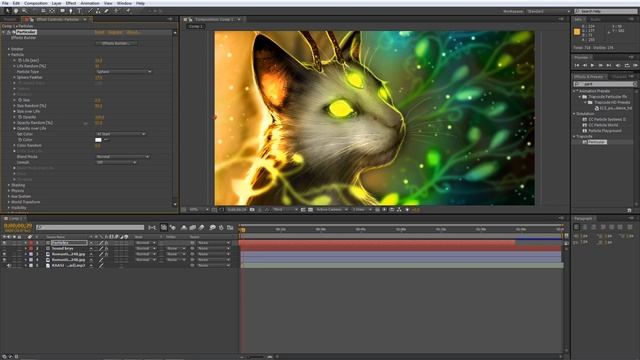Select the Rectangle shape tool
This screenshot has width=640, height=360.
62,11
